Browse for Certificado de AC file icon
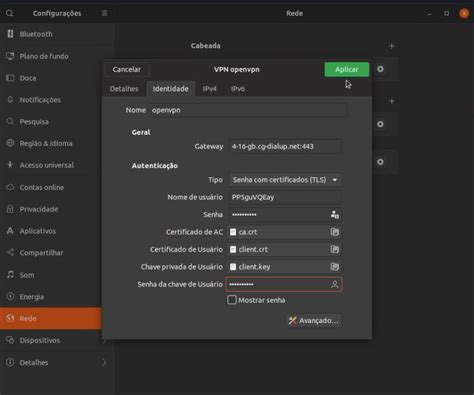The image size is (474, 395). (334, 232)
